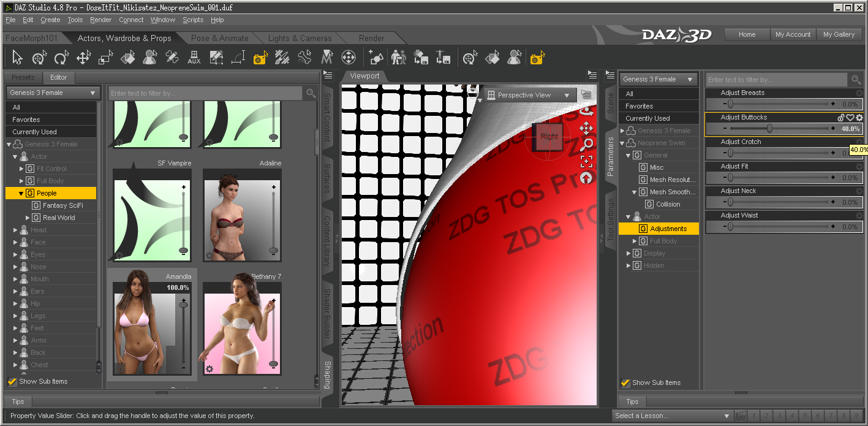
Task: Expand the Full Body node in Shaping tree
Action: pyautogui.click(x=21, y=181)
